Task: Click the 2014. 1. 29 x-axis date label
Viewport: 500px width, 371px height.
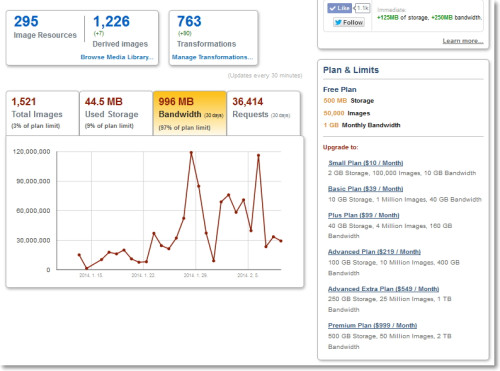Action: (x=196, y=275)
